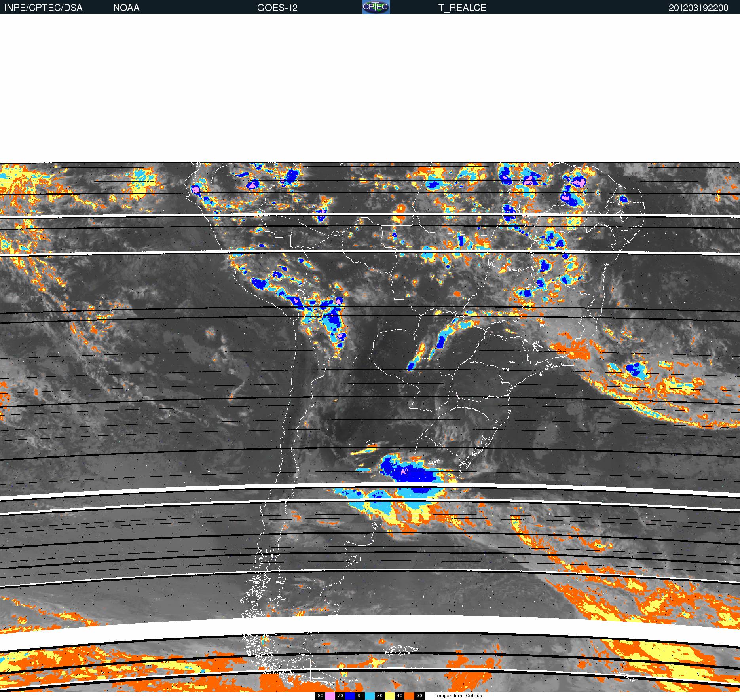Click the timestamp 201203192200
The height and width of the screenshot is (700, 740).
[698, 8]
